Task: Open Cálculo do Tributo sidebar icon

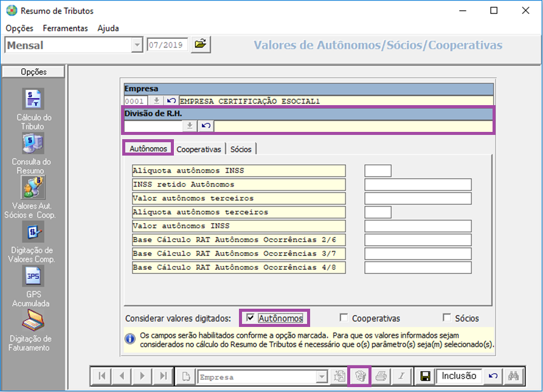Action: [33, 99]
